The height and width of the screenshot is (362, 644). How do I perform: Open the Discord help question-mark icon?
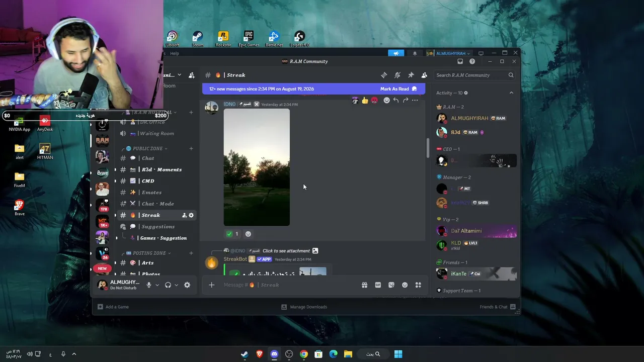click(x=472, y=61)
